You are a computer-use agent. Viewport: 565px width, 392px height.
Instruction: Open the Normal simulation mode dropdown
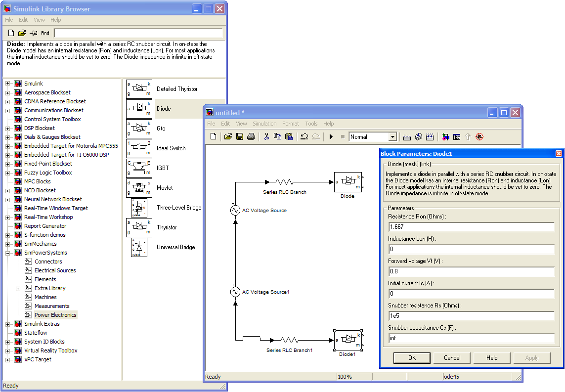[393, 137]
